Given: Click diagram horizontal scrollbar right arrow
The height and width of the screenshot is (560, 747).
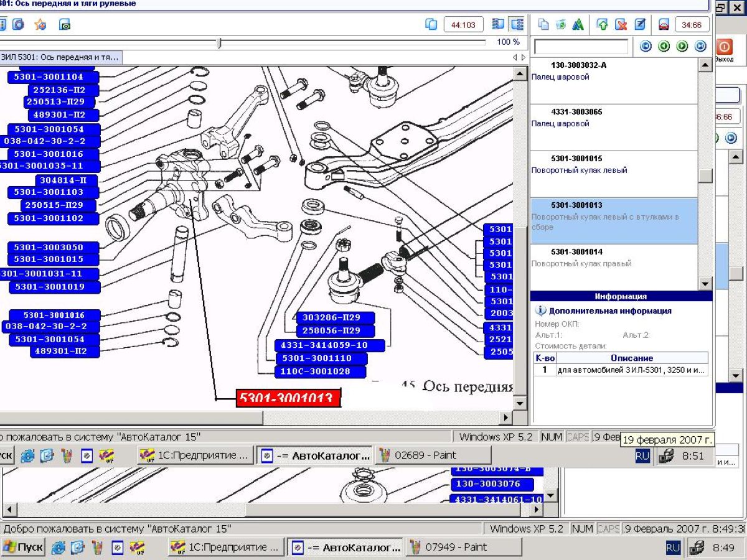Looking at the screenshot, I should [506, 418].
